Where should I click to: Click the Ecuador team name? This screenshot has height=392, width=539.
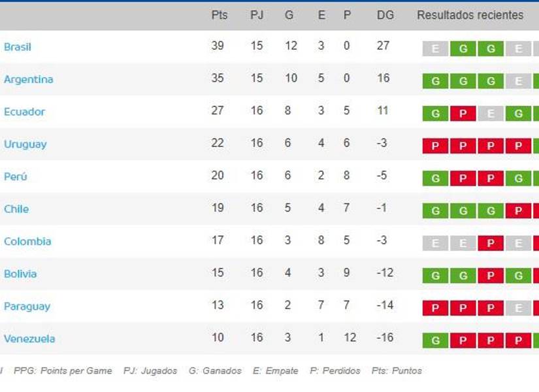pos(25,112)
